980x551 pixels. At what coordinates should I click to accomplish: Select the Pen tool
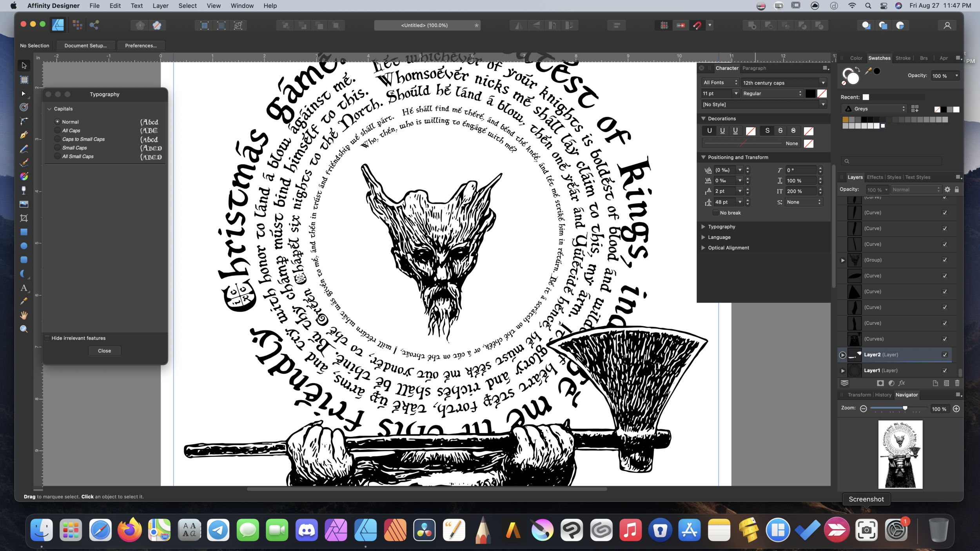pyautogui.click(x=24, y=135)
